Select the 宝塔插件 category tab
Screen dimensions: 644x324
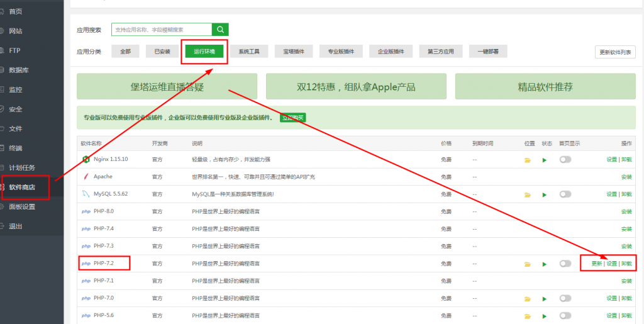[x=294, y=52]
